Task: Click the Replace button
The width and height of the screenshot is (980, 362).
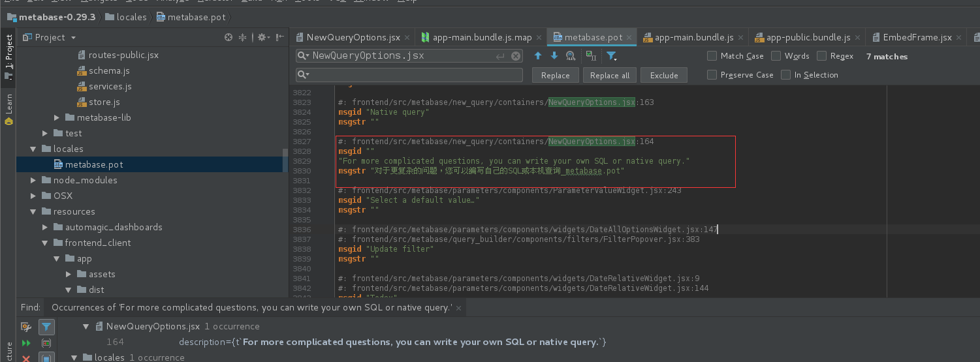Action: pos(556,75)
